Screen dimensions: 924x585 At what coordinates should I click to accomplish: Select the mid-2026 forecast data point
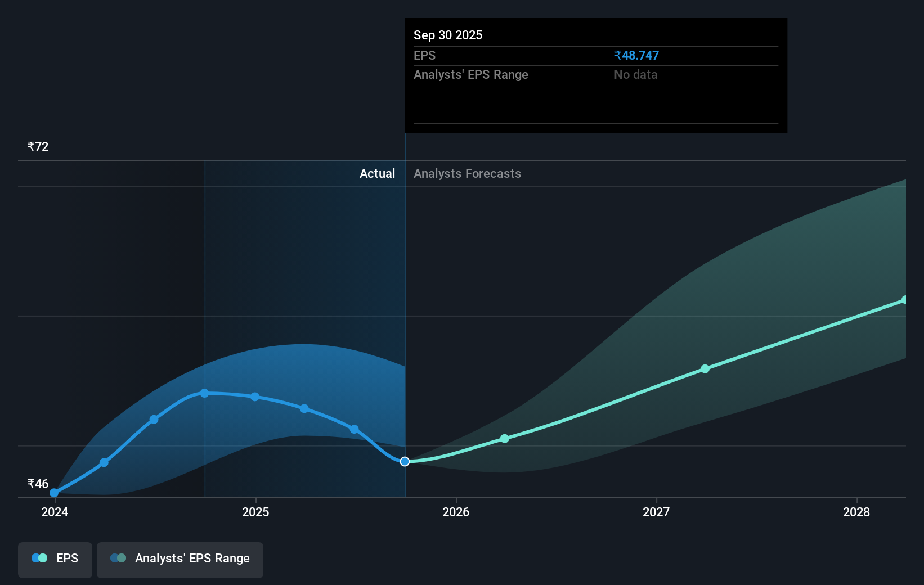[504, 439]
